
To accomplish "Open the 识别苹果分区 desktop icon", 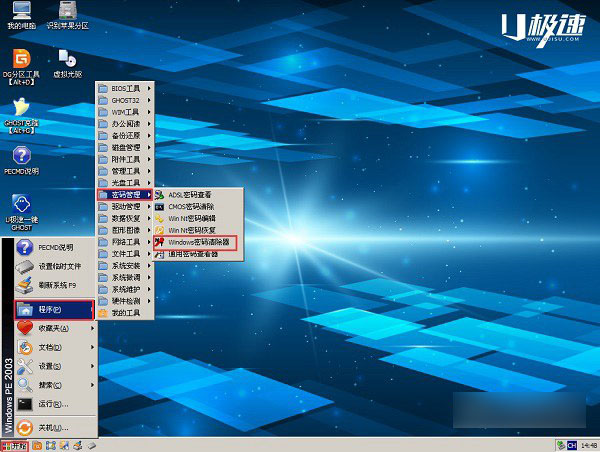I will click(x=67, y=15).
